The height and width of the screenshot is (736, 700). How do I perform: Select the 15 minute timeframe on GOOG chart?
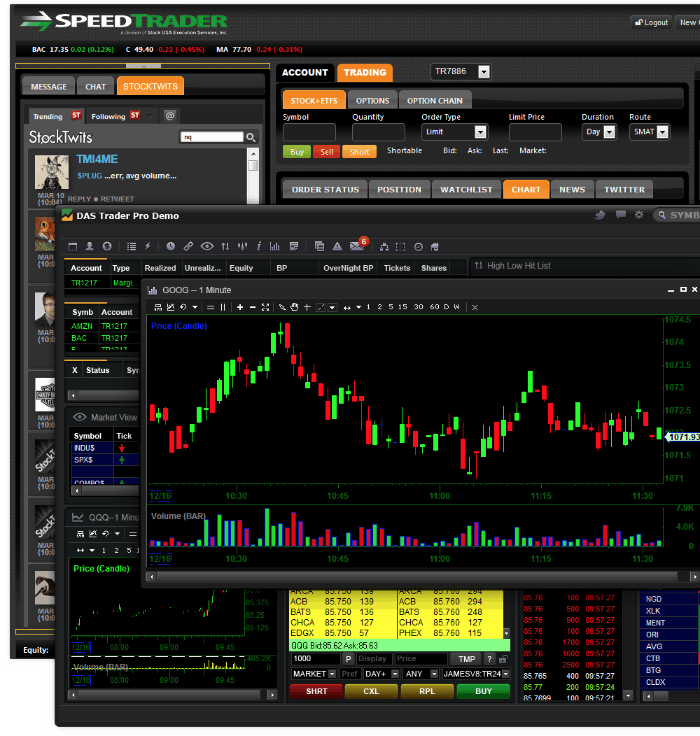[402, 307]
